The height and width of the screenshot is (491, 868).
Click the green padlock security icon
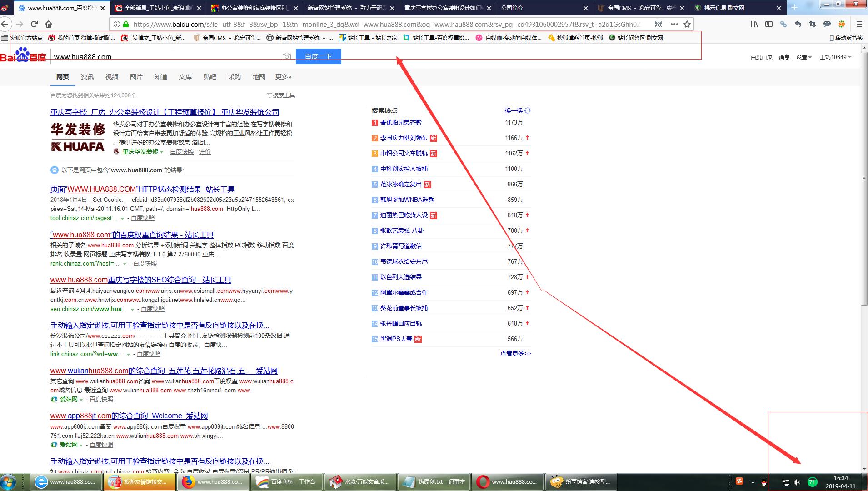(126, 24)
